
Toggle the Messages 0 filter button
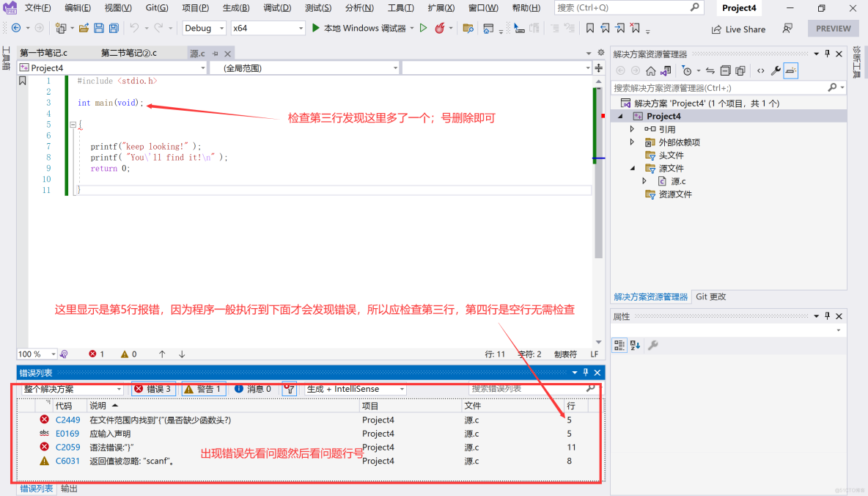click(x=252, y=388)
